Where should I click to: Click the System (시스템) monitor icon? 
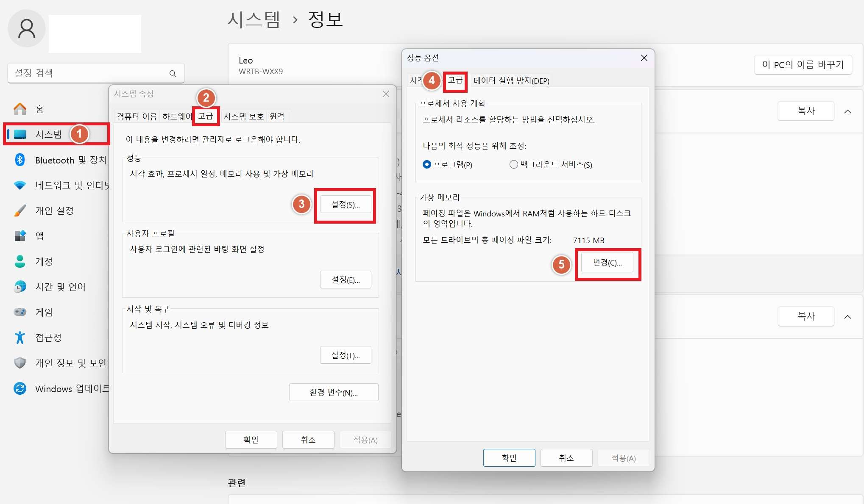pos(20,135)
